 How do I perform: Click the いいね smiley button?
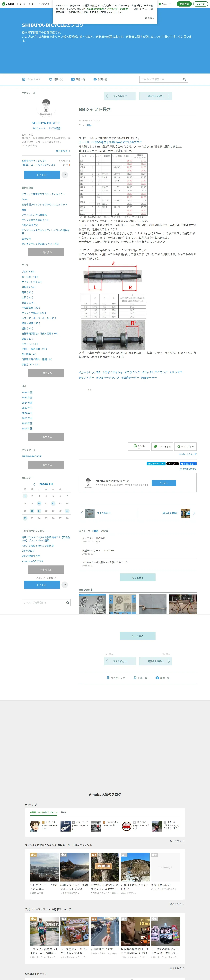(139, 446)
